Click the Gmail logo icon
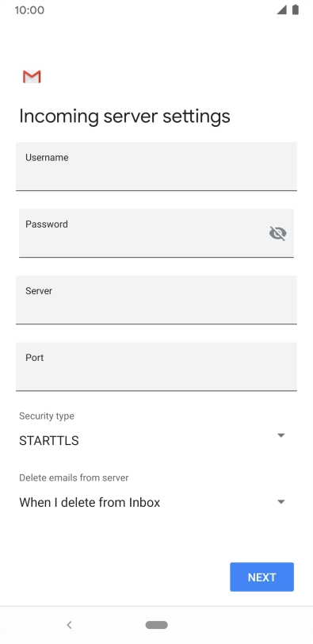The image size is (313, 644). coord(32,77)
